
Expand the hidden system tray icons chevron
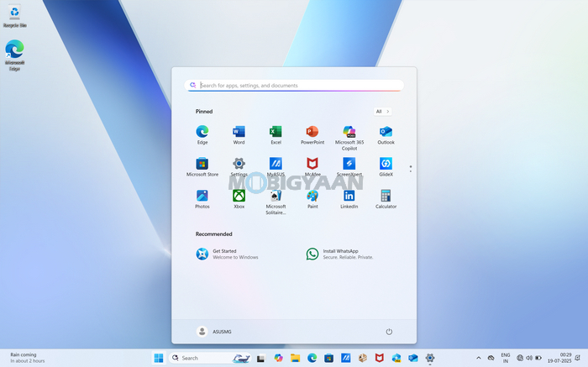479,358
